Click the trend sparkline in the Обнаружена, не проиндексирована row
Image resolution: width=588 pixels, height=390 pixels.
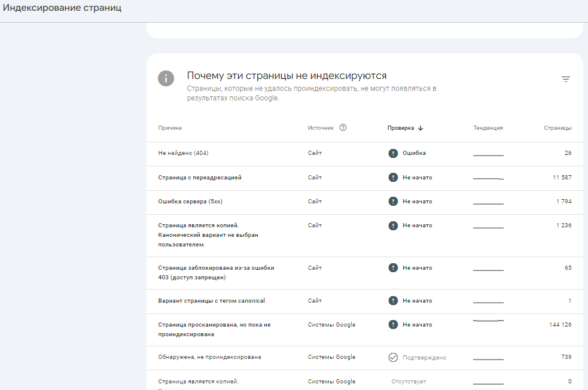(x=488, y=359)
